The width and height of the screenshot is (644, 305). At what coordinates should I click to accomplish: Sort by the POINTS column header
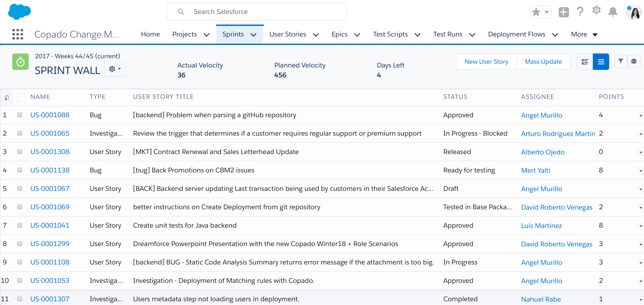click(611, 97)
